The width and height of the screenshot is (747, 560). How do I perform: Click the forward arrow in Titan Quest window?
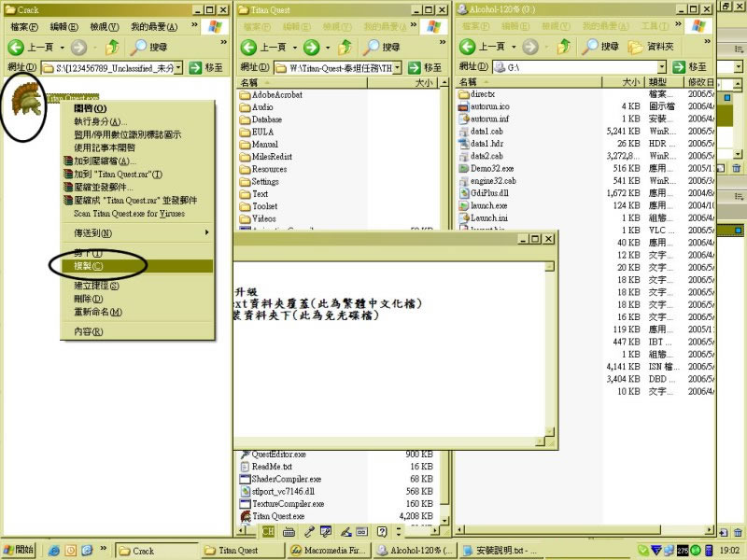312,47
